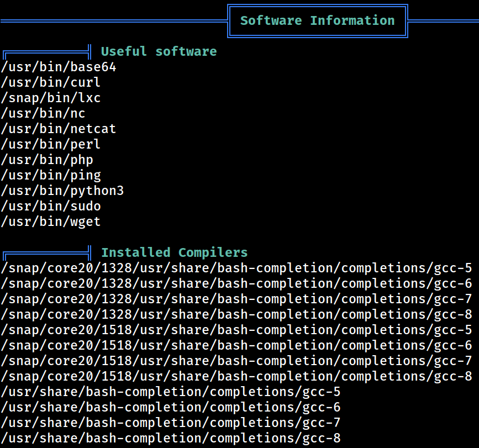
Task: Select the /usr/share gcc-8 completion line
Action: point(171,438)
